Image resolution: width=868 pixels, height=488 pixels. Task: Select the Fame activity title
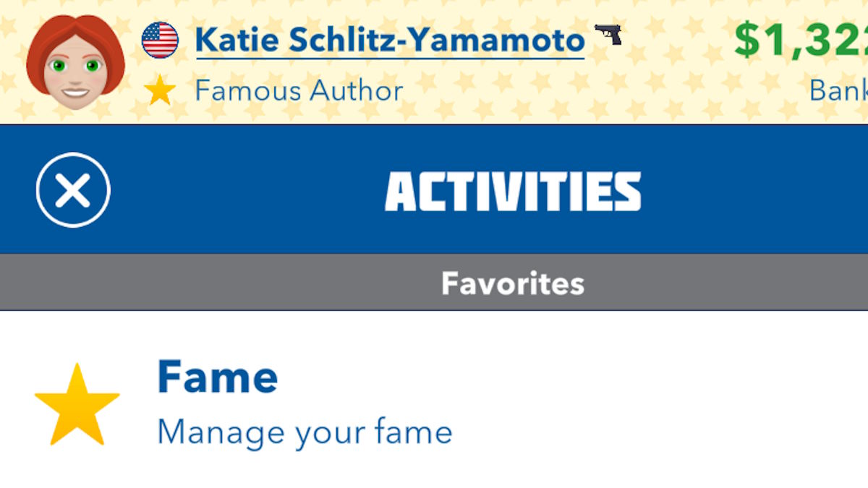pyautogui.click(x=217, y=377)
